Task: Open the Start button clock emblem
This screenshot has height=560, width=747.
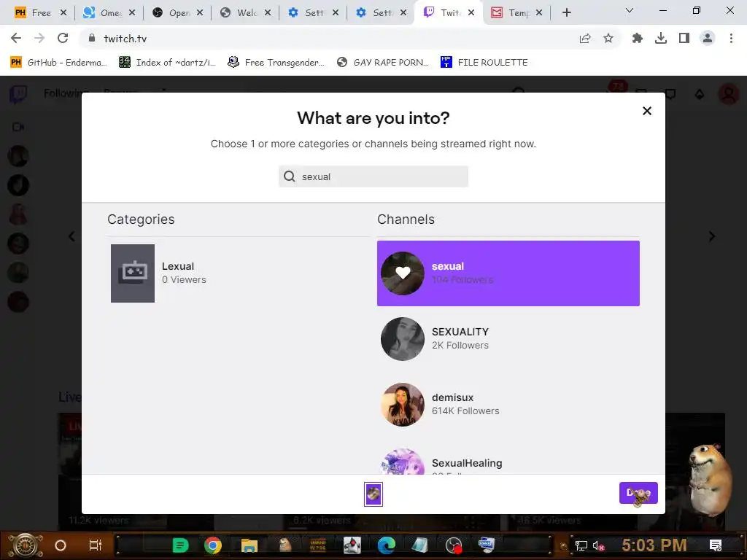Action: click(x=26, y=545)
